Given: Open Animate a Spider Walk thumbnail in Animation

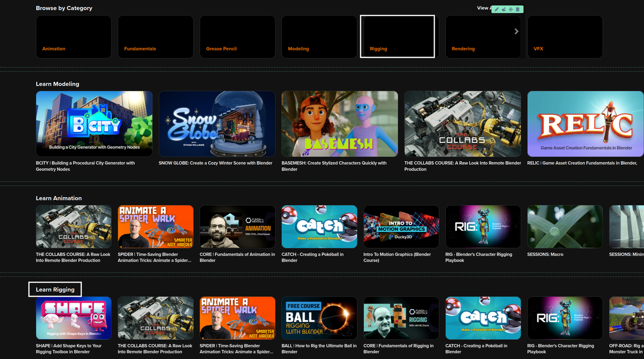Looking at the screenshot, I should tap(155, 226).
